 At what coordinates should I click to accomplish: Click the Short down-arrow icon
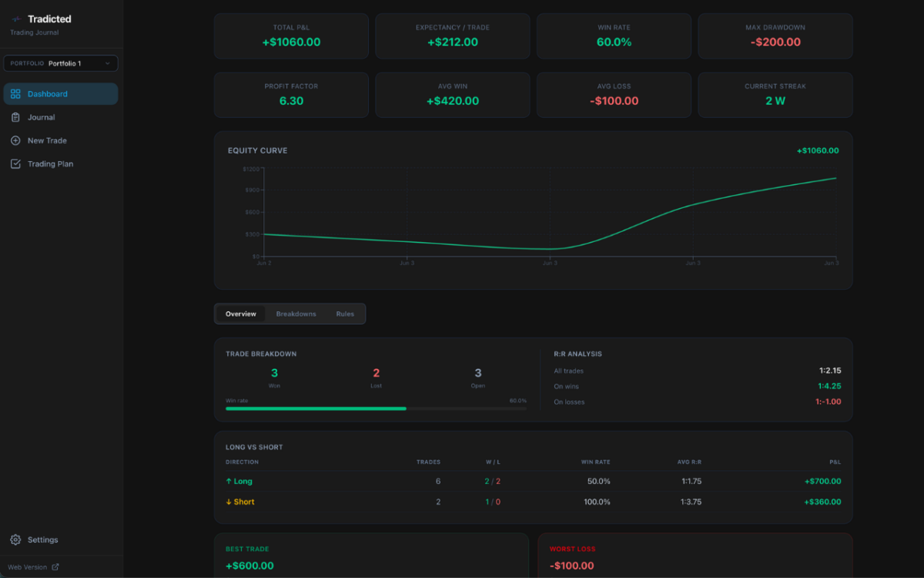coord(229,502)
